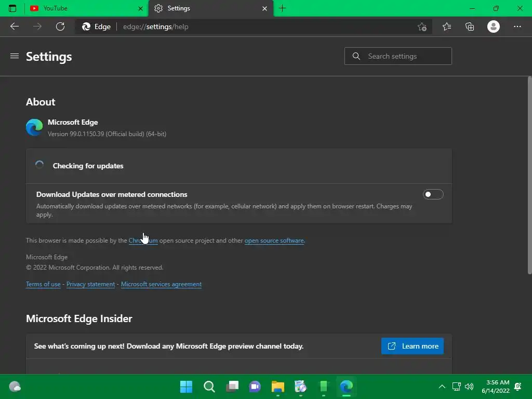Image resolution: width=532 pixels, height=399 pixels.
Task: Select the Settings tab
Action: tap(211, 8)
